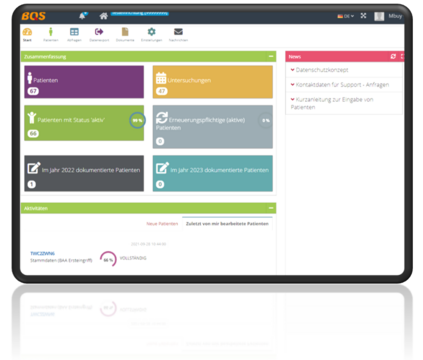Click the 47 Untersuchungen count badge
423x360 pixels.
pyautogui.click(x=162, y=91)
